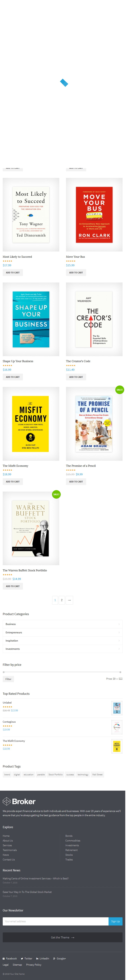Expand the Entrepreneurs product category
Viewport: 128px width, 980px height.
(x=62, y=632)
